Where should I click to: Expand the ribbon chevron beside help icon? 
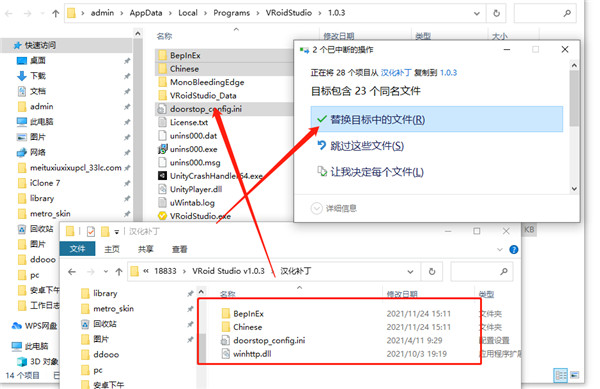[x=500, y=250]
